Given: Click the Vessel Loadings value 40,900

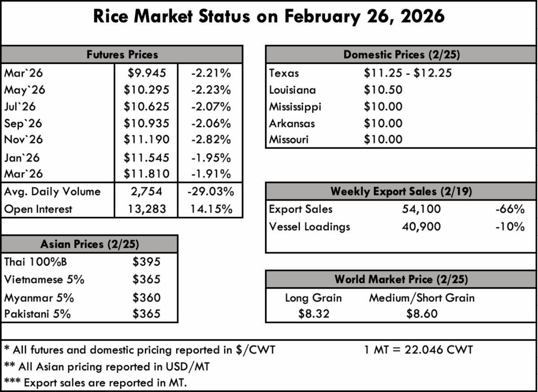Looking at the screenshot, I should point(422,227).
